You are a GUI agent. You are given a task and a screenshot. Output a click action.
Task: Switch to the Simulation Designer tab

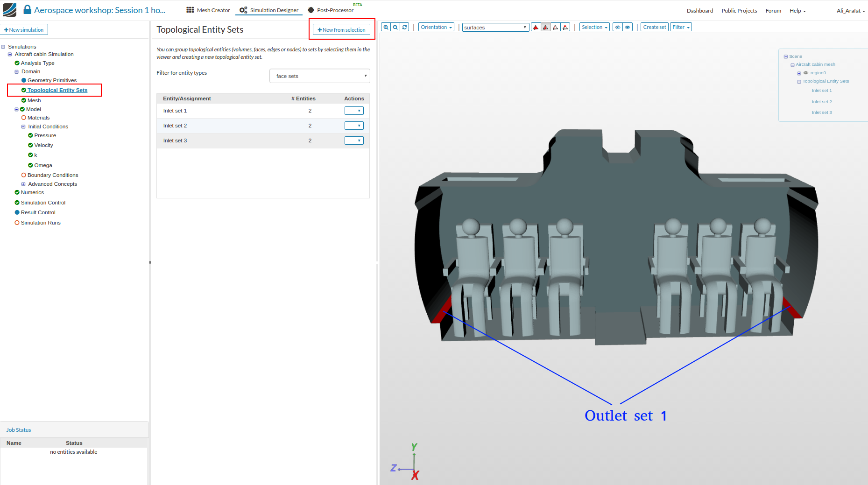pos(269,10)
